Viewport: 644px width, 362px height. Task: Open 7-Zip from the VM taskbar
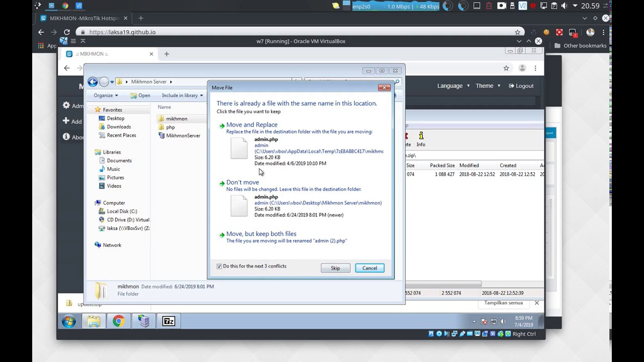tap(169, 321)
